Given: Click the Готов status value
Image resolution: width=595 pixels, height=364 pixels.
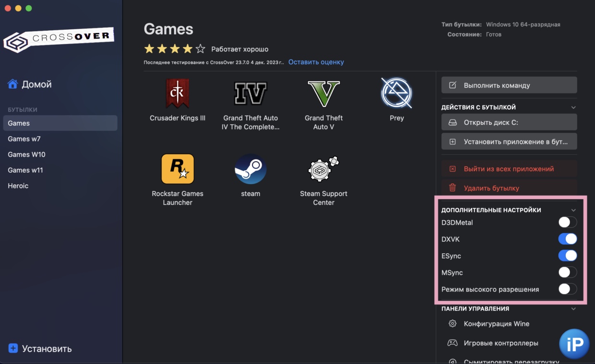Looking at the screenshot, I should 493,35.
